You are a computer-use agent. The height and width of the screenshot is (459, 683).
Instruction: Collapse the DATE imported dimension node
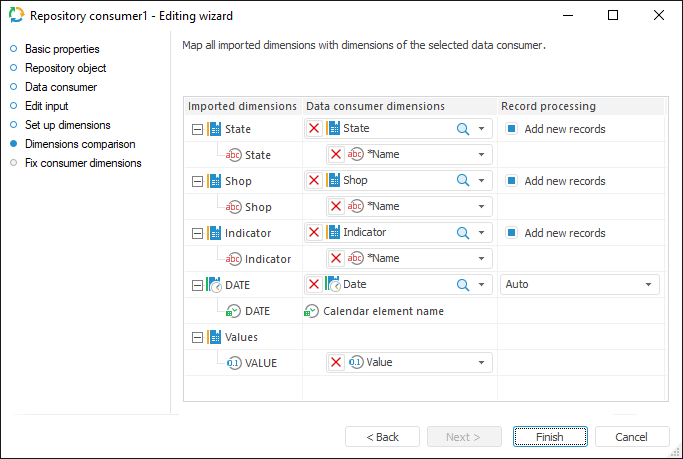click(x=197, y=285)
